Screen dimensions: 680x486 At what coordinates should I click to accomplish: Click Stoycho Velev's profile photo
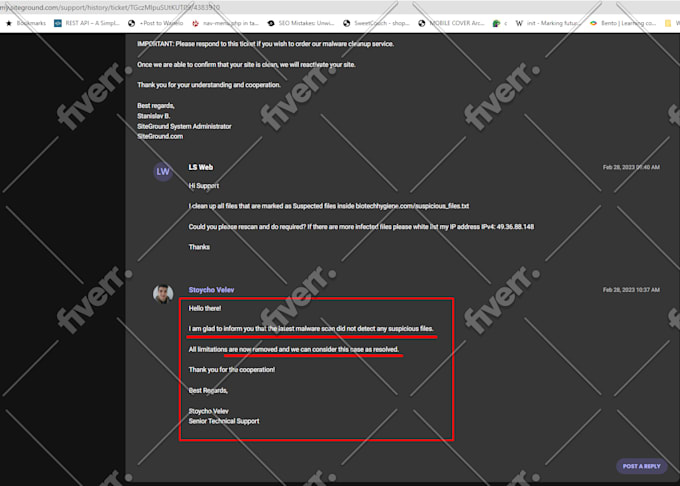163,294
